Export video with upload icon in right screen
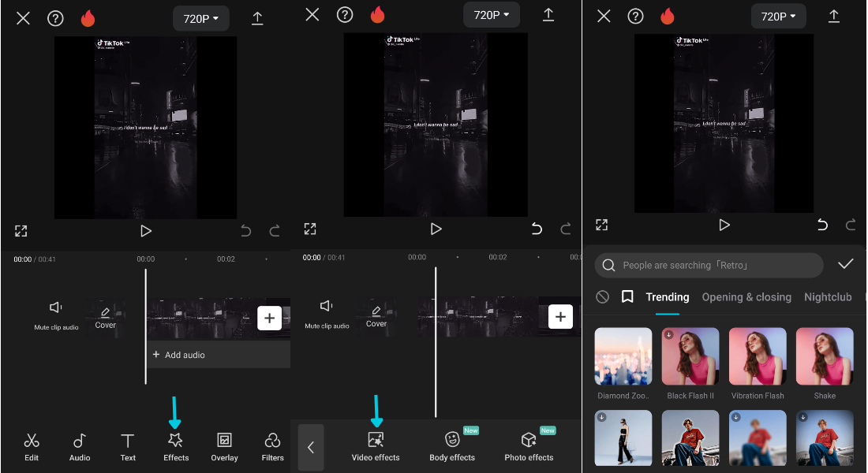 pyautogui.click(x=834, y=17)
